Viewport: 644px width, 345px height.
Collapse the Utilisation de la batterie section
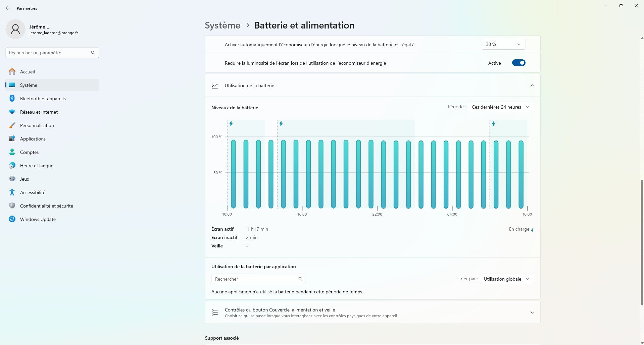(532, 85)
